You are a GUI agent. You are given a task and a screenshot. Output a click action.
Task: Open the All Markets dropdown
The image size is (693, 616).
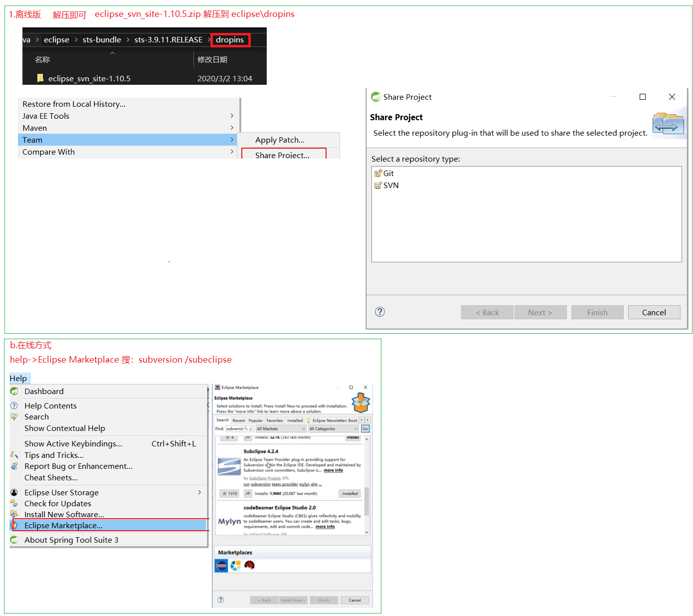click(281, 428)
